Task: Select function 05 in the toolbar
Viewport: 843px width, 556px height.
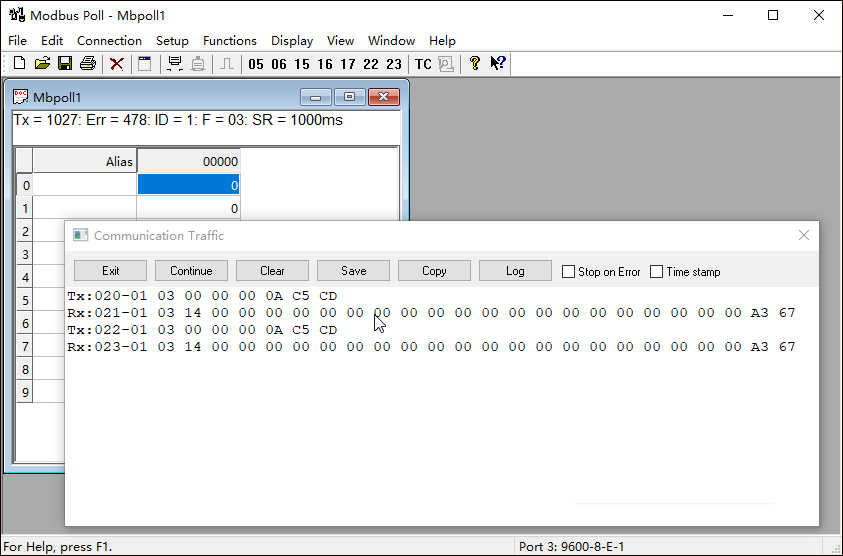Action: pyautogui.click(x=256, y=64)
